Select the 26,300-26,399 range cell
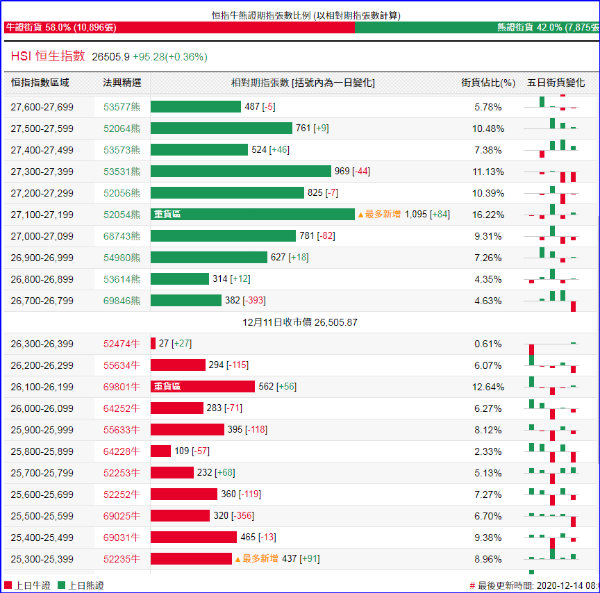 [x=42, y=344]
